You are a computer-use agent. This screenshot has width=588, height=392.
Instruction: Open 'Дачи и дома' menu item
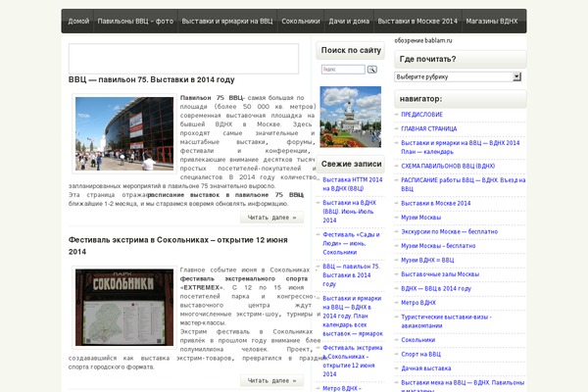coord(349,21)
